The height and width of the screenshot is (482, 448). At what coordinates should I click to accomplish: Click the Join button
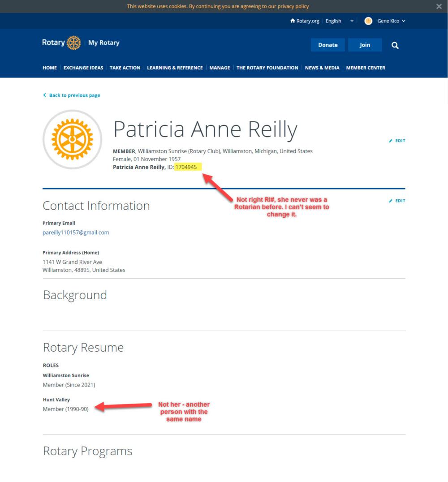coord(365,45)
